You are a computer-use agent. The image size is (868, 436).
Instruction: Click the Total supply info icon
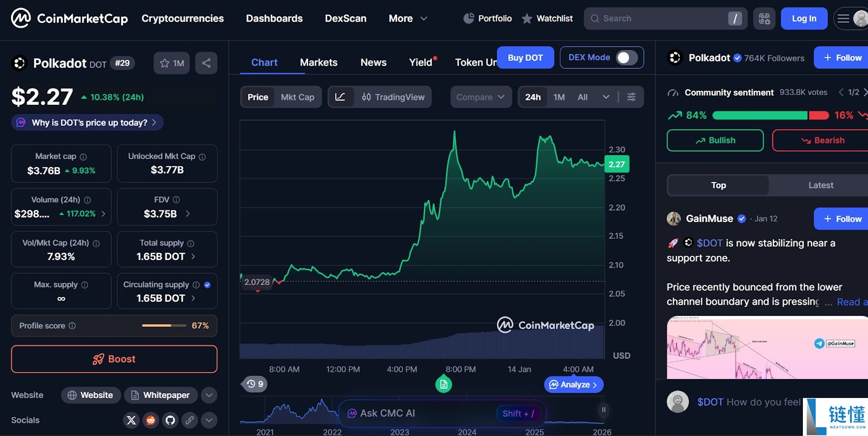(x=190, y=243)
